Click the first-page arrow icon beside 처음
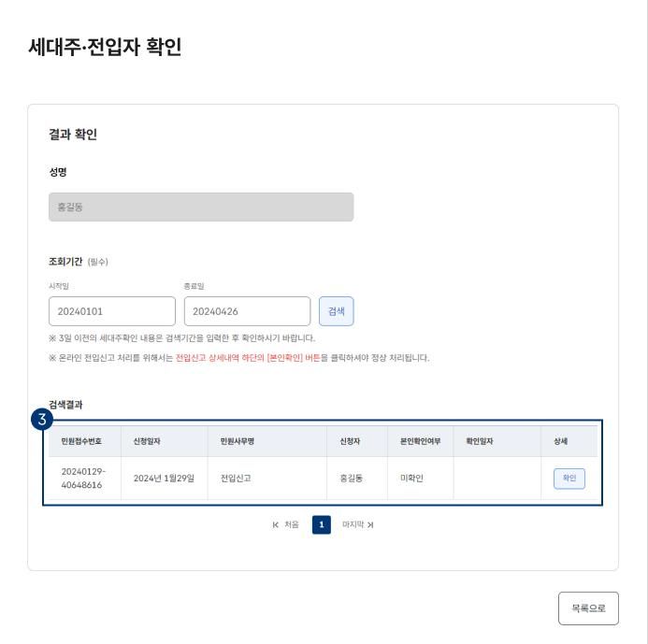Viewport: 648px width, 644px height. 276,525
